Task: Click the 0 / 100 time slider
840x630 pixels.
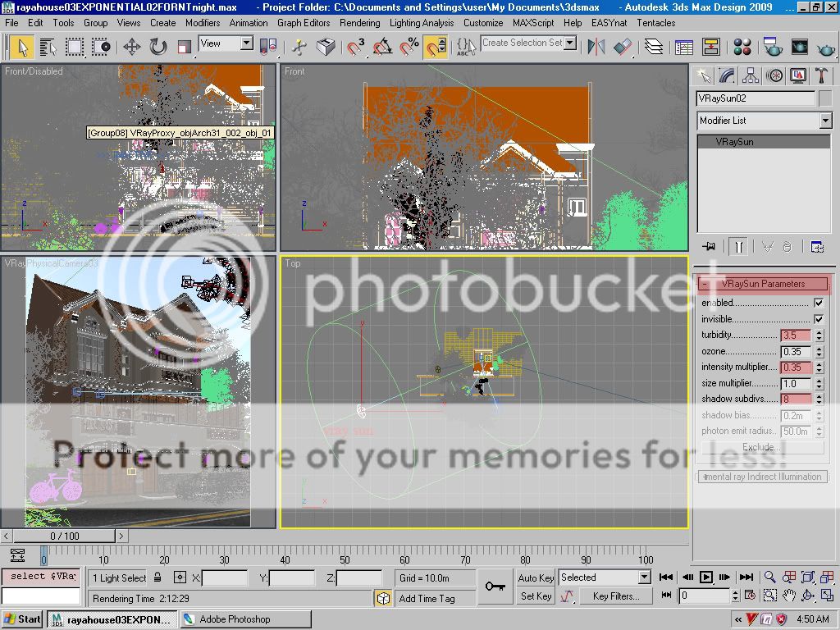Action: (x=64, y=536)
